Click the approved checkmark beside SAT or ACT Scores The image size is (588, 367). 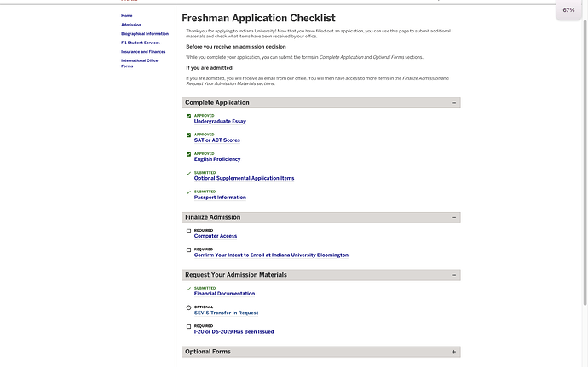pos(188,135)
